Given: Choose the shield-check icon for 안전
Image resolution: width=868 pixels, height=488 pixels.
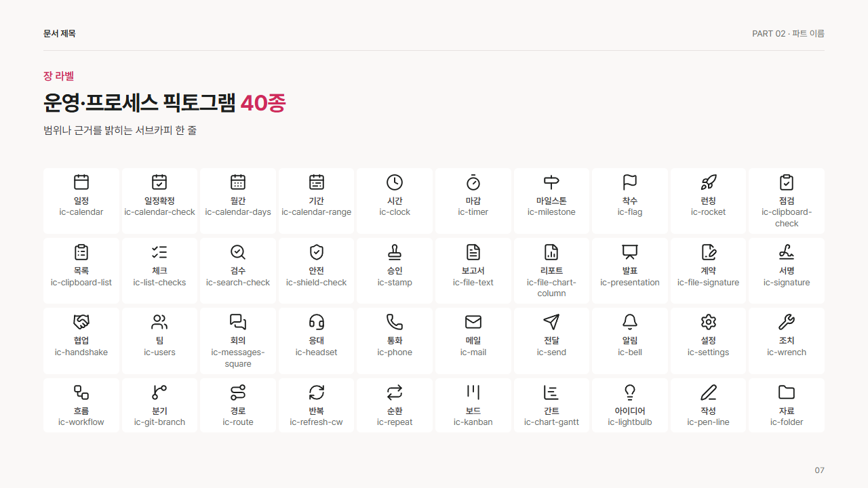Looking at the screenshot, I should [x=317, y=252].
